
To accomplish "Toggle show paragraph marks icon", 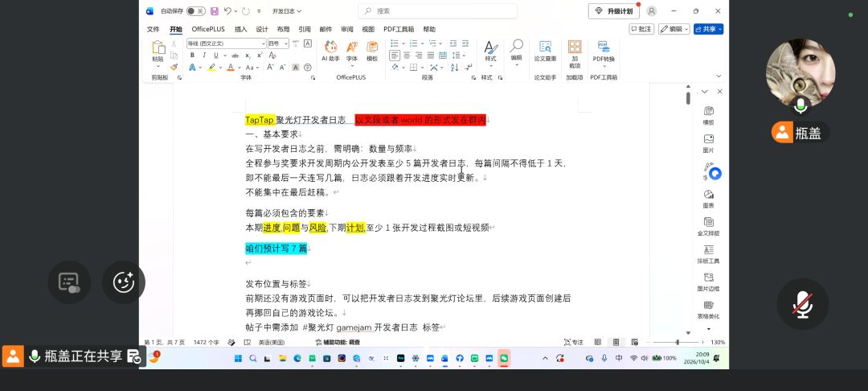I will coord(469,67).
